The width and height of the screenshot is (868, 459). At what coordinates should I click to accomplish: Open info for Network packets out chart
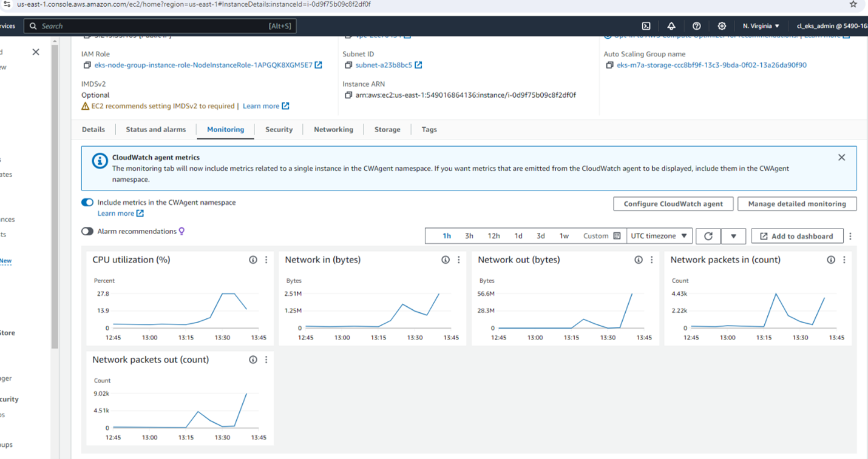pyautogui.click(x=253, y=360)
